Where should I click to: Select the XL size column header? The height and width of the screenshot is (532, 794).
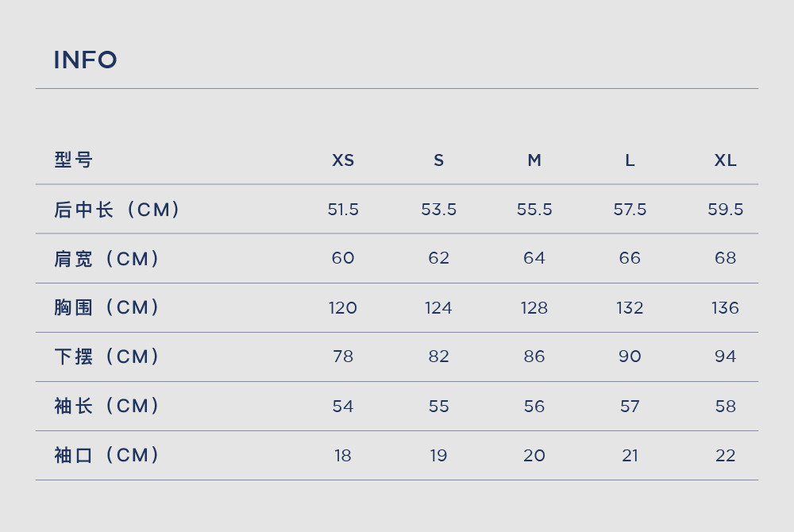click(x=725, y=160)
